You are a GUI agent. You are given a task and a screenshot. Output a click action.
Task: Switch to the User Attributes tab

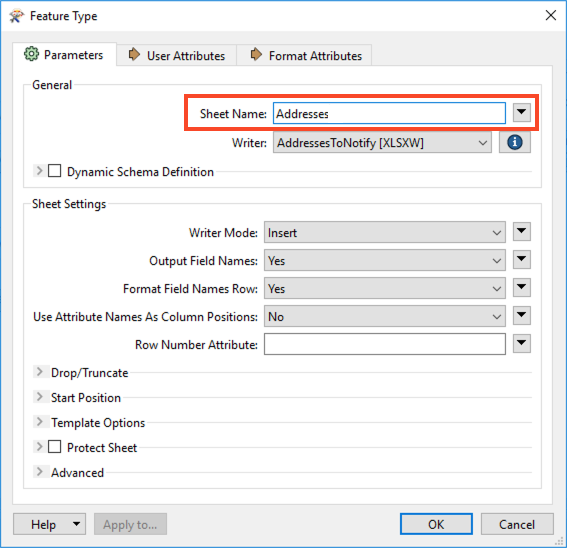pyautogui.click(x=177, y=55)
